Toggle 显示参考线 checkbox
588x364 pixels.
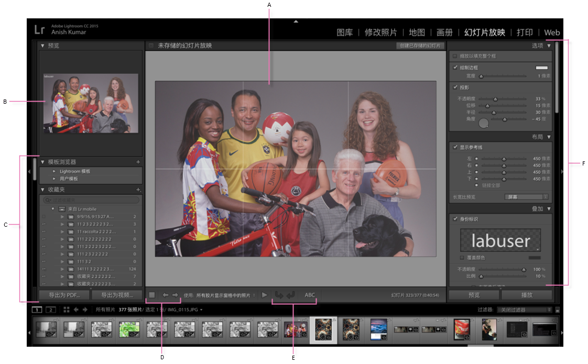click(455, 147)
